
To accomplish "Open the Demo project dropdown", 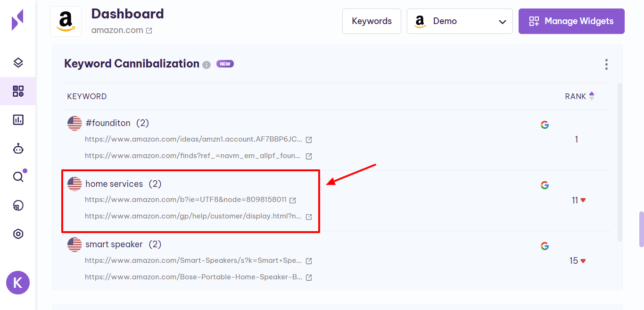I will pyautogui.click(x=459, y=21).
